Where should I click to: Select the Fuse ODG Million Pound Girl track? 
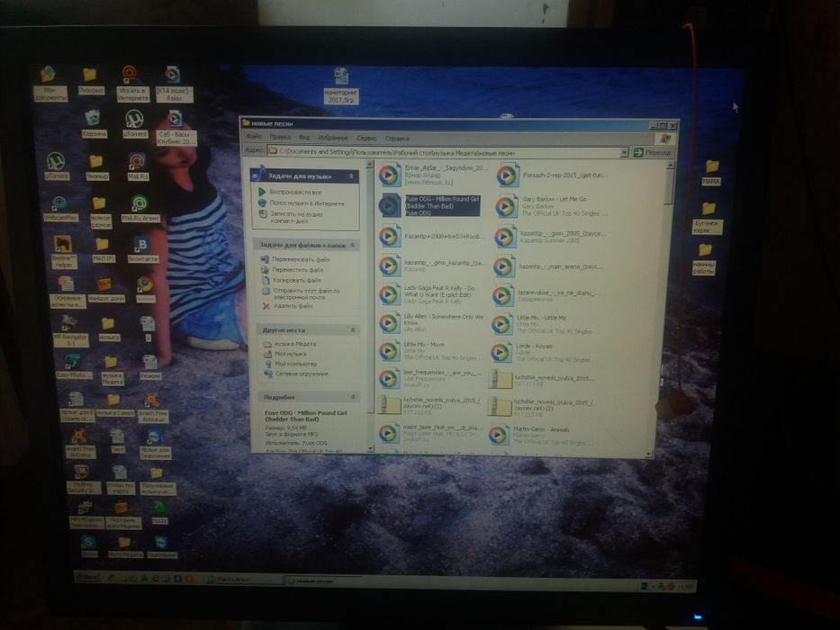click(429, 206)
